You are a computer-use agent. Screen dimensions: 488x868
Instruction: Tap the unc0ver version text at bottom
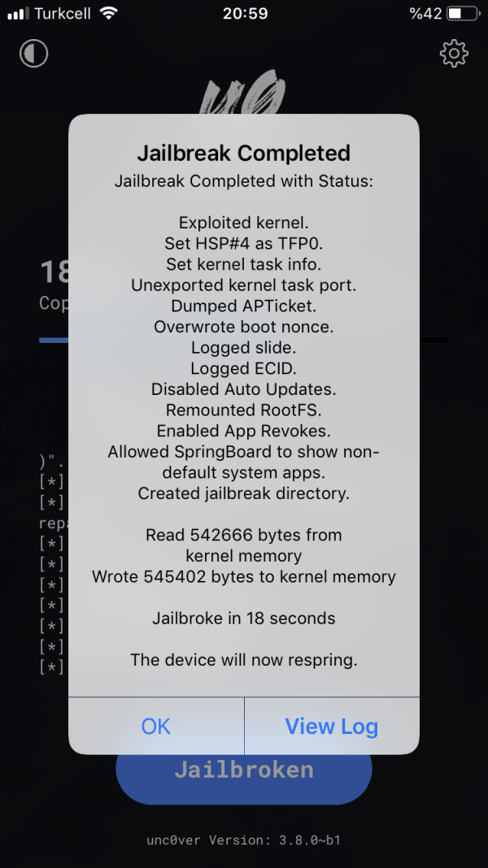[x=243, y=840]
